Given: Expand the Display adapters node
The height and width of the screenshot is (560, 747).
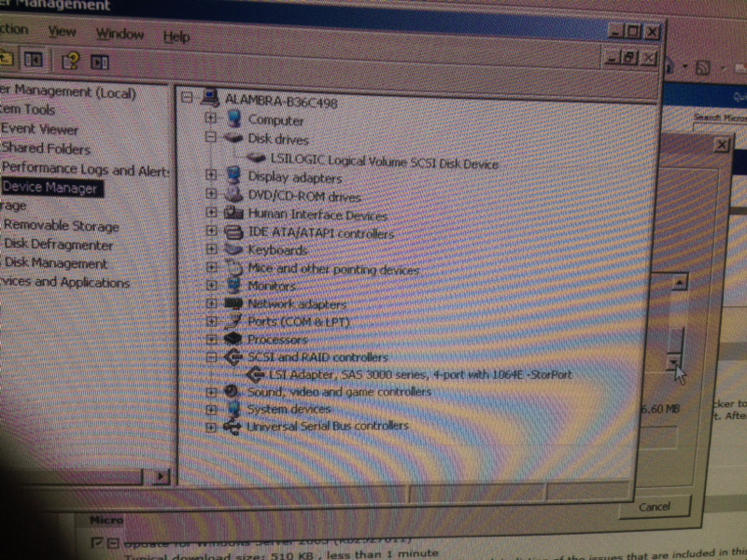Looking at the screenshot, I should click(211, 175).
